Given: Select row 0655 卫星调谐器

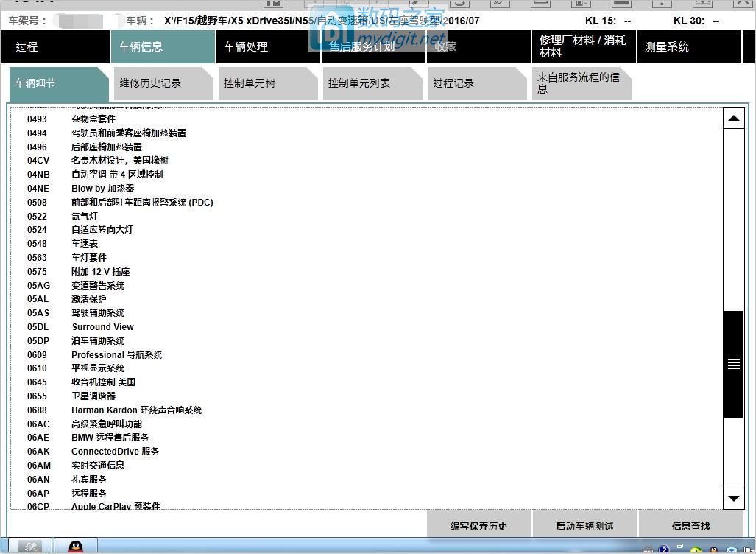Looking at the screenshot, I should tap(71, 396).
